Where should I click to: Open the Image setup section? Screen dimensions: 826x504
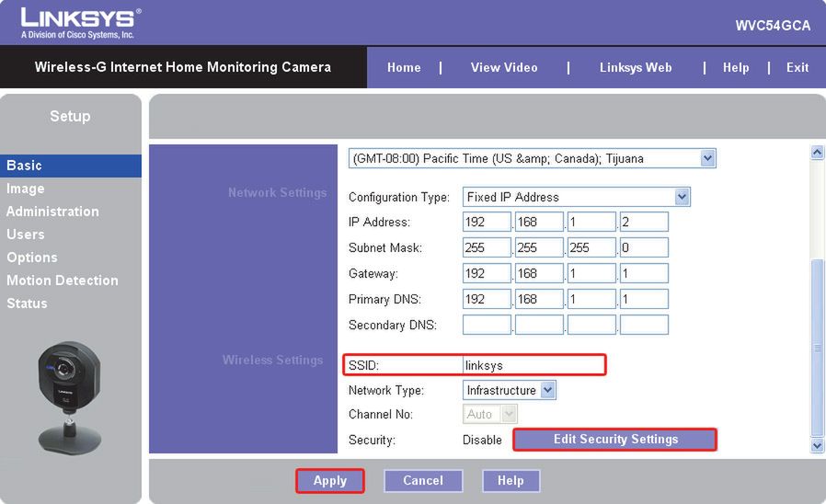coord(25,189)
